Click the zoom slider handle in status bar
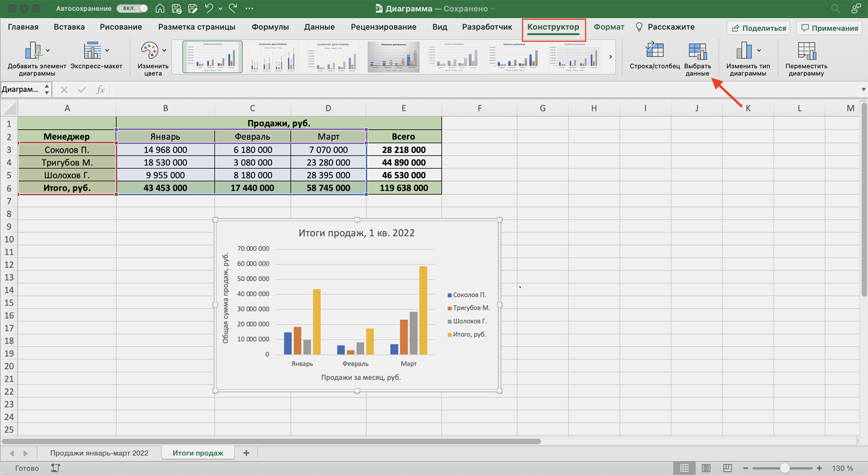 point(784,468)
